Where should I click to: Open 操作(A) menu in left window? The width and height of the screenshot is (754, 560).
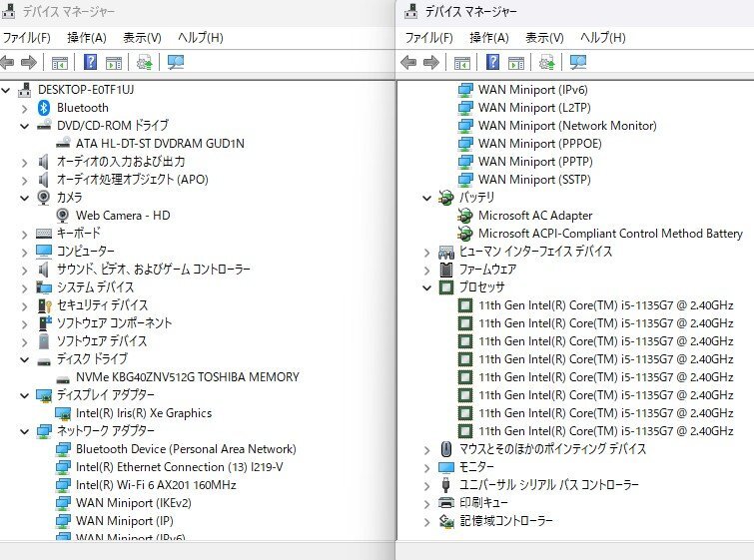[x=87, y=38]
